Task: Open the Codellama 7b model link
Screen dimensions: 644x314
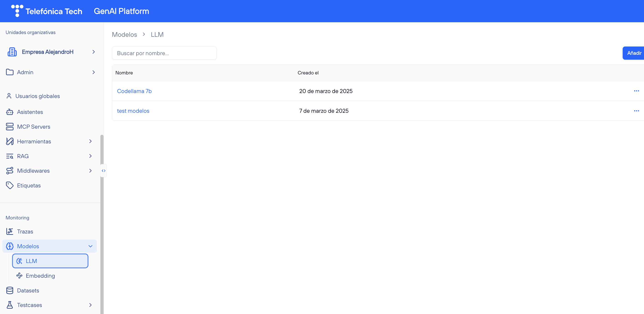Action: pyautogui.click(x=134, y=91)
